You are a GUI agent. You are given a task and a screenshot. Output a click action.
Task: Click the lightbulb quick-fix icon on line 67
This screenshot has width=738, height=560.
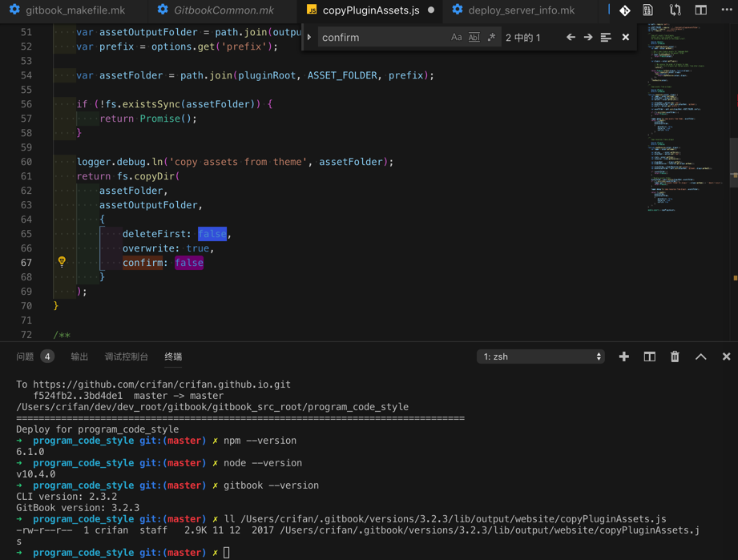(x=62, y=262)
